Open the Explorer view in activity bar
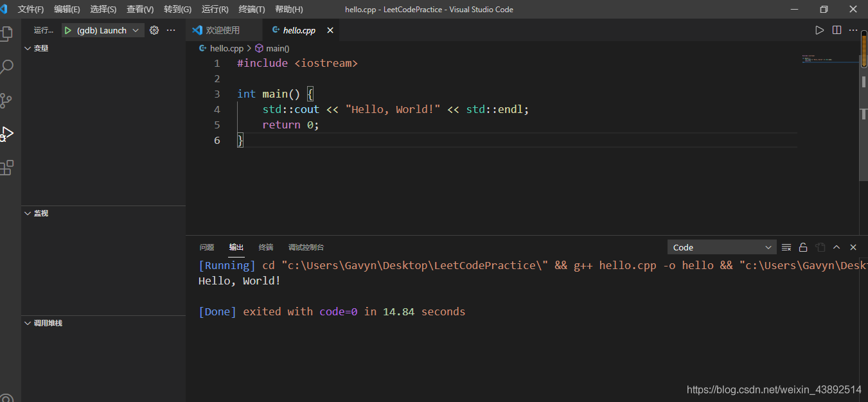The height and width of the screenshot is (402, 868). (x=6, y=33)
